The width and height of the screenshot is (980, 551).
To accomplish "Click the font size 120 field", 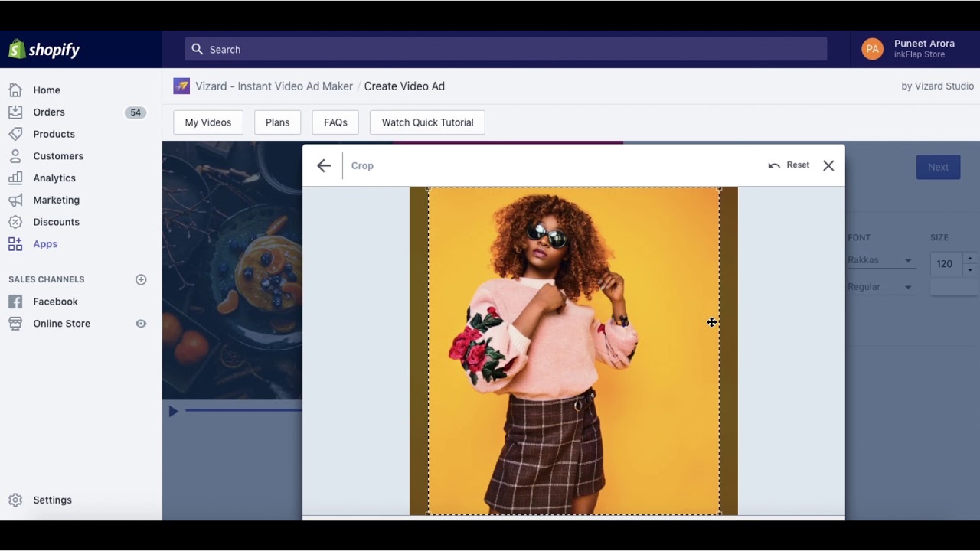I will [x=946, y=264].
